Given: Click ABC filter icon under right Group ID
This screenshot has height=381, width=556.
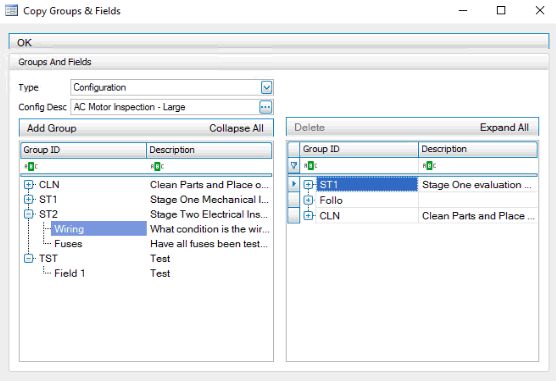Looking at the screenshot, I should (x=311, y=166).
